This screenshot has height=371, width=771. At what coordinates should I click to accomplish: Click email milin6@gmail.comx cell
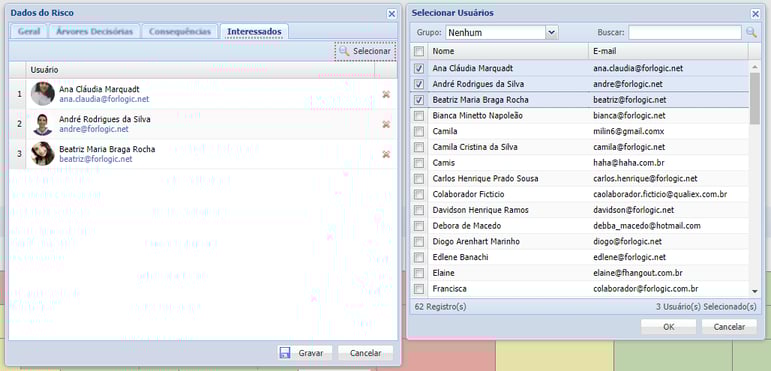click(628, 132)
